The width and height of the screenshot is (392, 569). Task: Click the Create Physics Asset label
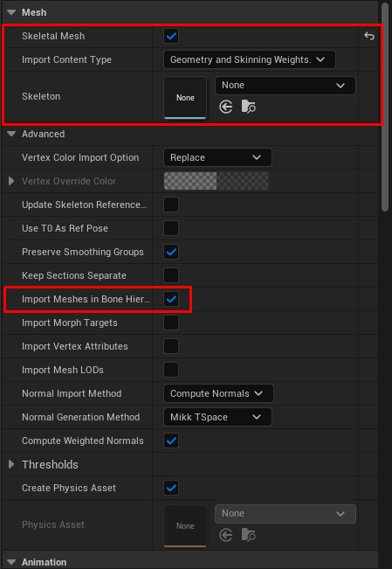pos(69,488)
